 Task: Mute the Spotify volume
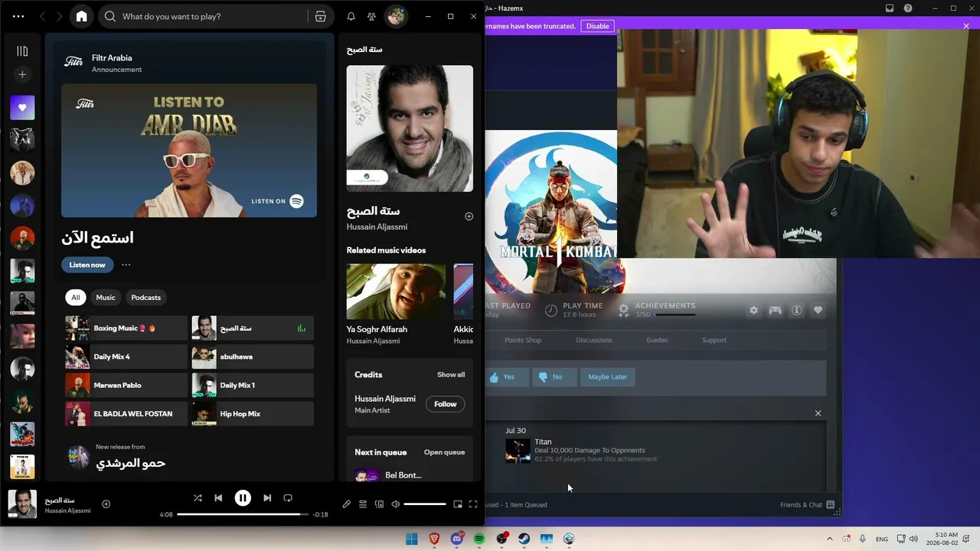[x=395, y=504]
